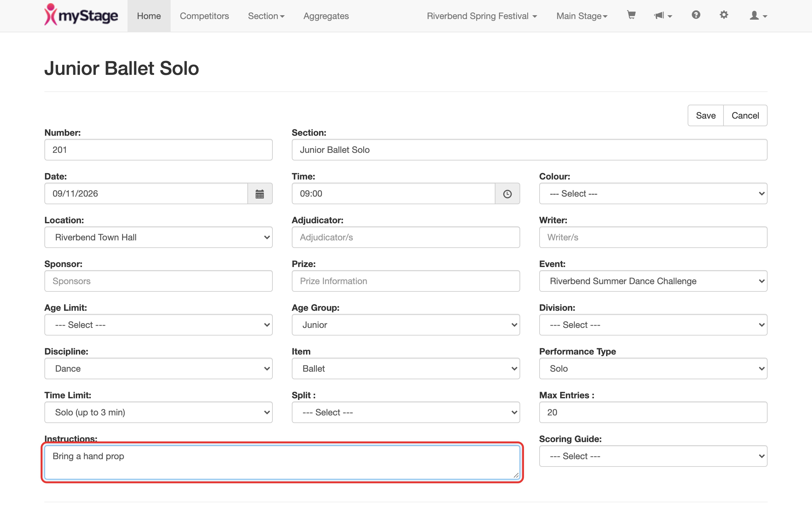Viewport: 812px width, 515px height.
Task: Open the Location dropdown showing Riverbend Town Hall
Action: point(159,237)
